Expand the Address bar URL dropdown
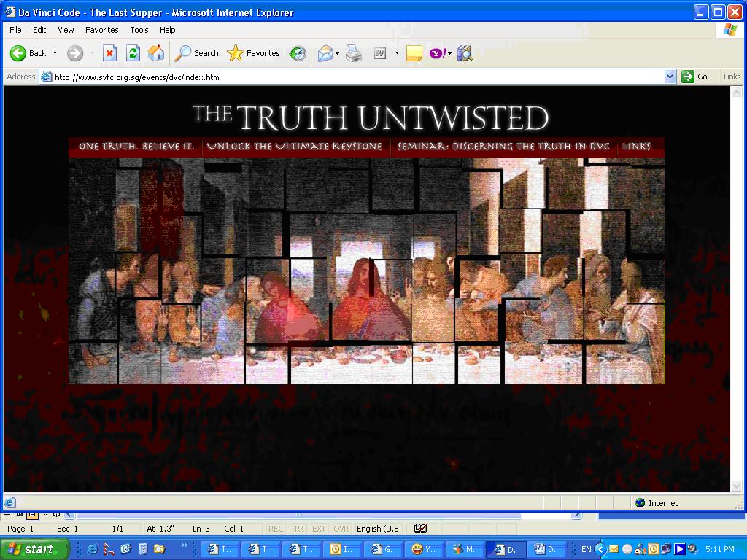Image resolution: width=747 pixels, height=560 pixels. pyautogui.click(x=670, y=77)
